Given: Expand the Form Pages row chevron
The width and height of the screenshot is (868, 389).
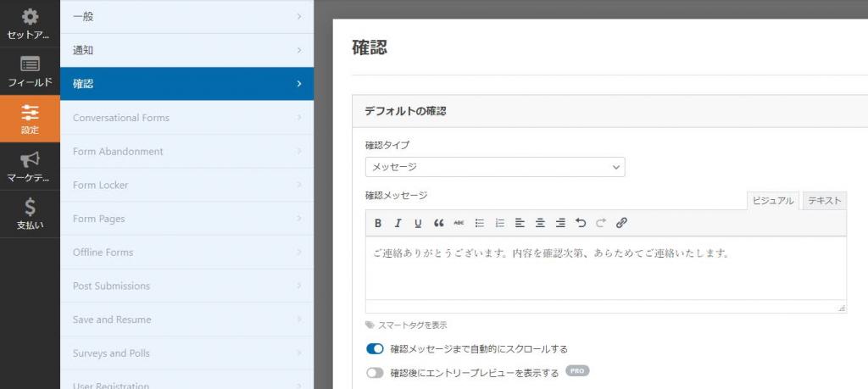Looking at the screenshot, I should click(299, 219).
